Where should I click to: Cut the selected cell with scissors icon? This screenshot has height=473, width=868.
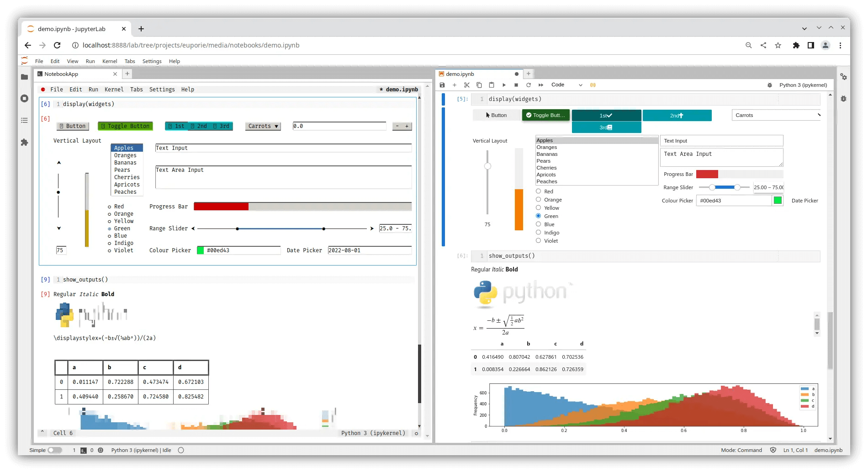tap(466, 85)
